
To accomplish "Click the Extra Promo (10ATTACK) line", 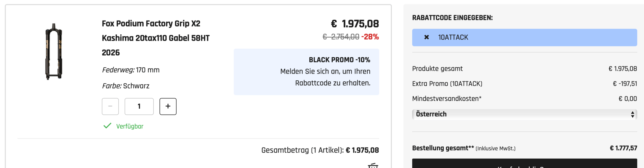I will tap(447, 84).
